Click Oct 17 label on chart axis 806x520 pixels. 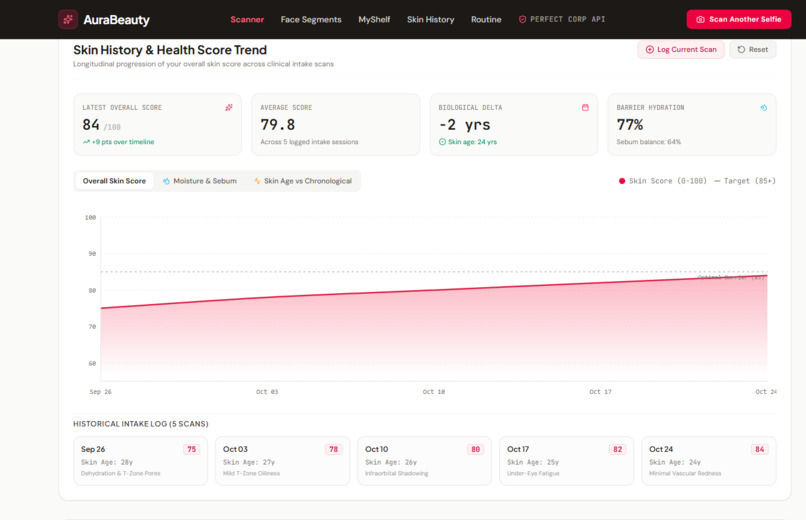600,392
